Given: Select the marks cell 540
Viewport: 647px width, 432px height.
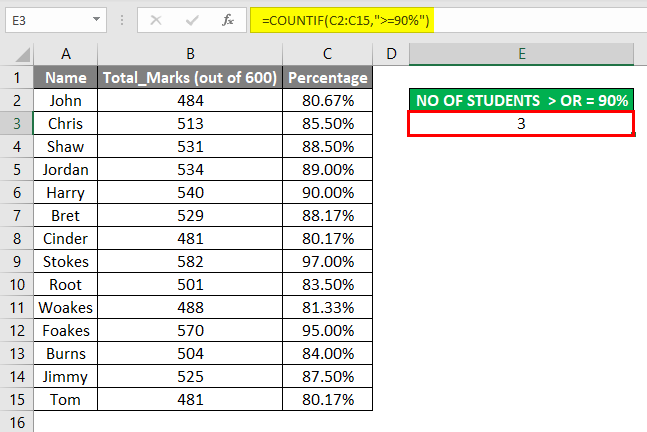Looking at the screenshot, I should 190,192.
